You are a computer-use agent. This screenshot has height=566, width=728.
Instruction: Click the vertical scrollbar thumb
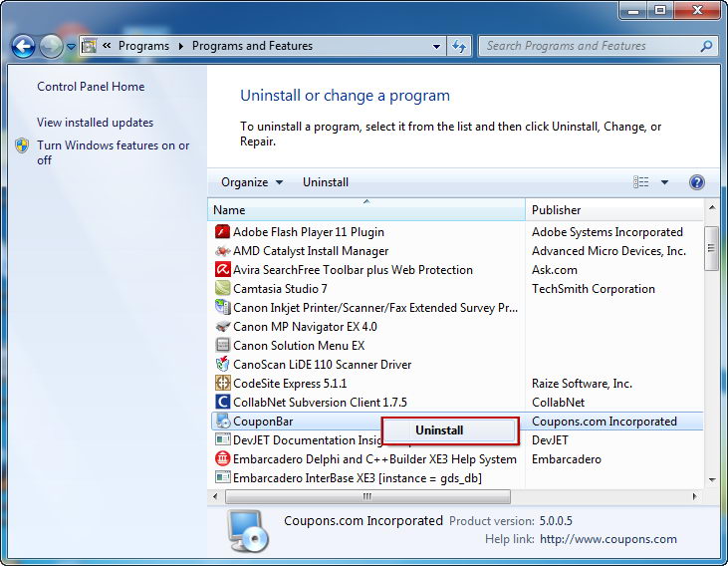click(711, 248)
